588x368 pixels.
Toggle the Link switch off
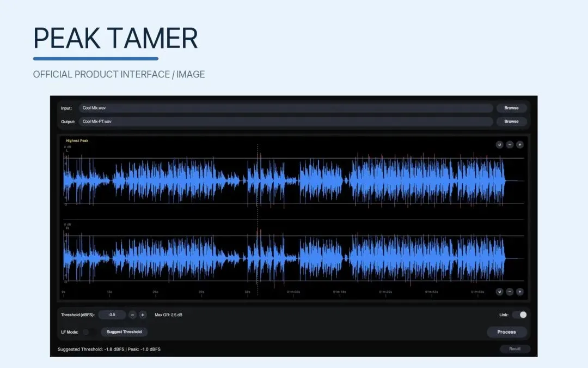(520, 315)
